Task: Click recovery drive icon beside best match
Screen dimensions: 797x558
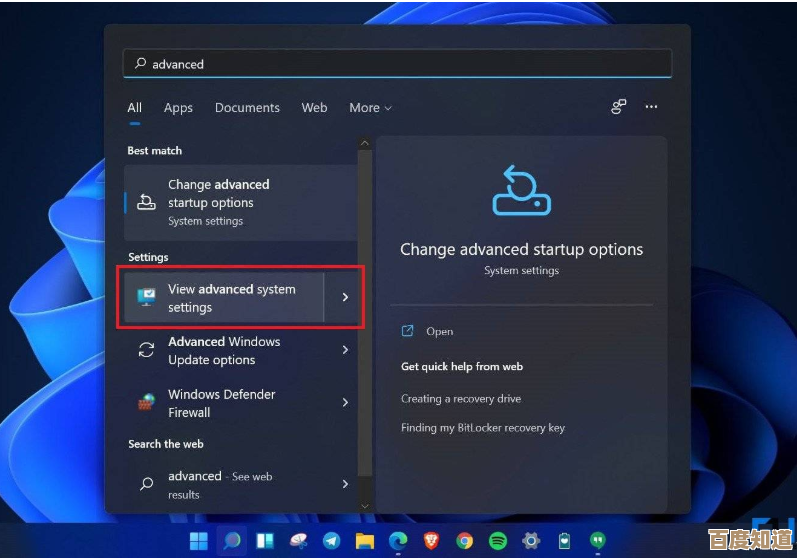Action: (x=146, y=202)
